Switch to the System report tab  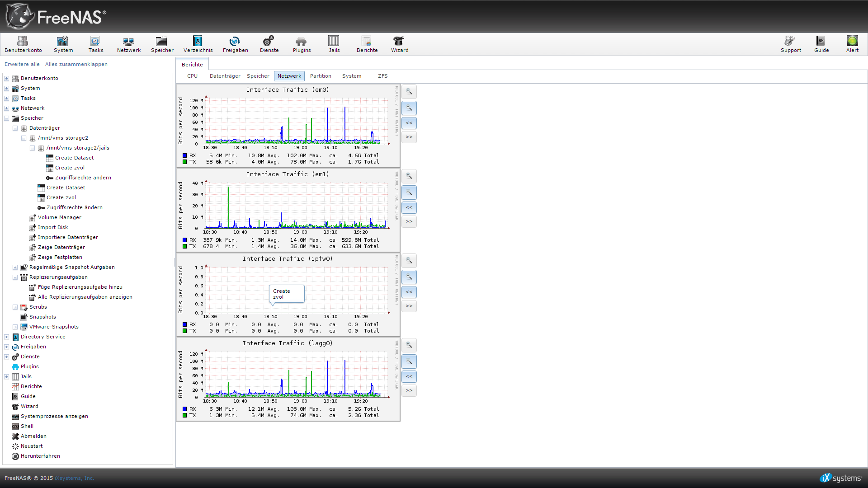pos(352,76)
